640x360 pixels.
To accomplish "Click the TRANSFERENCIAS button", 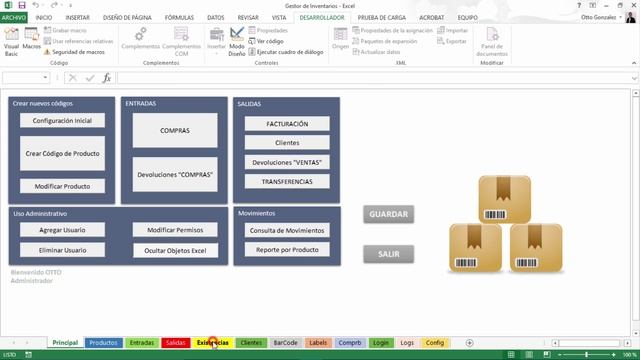I will [x=287, y=182].
